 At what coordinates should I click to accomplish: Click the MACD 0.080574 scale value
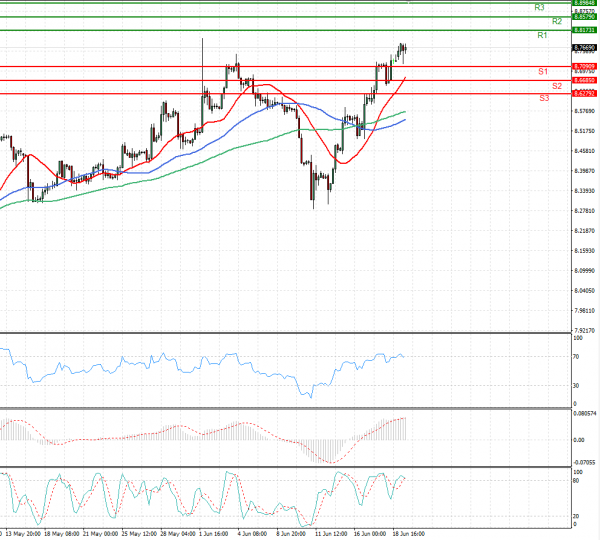[584, 413]
